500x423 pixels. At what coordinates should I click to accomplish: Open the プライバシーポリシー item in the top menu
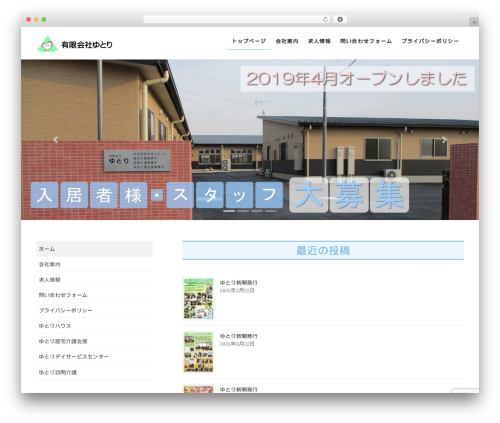click(x=430, y=41)
